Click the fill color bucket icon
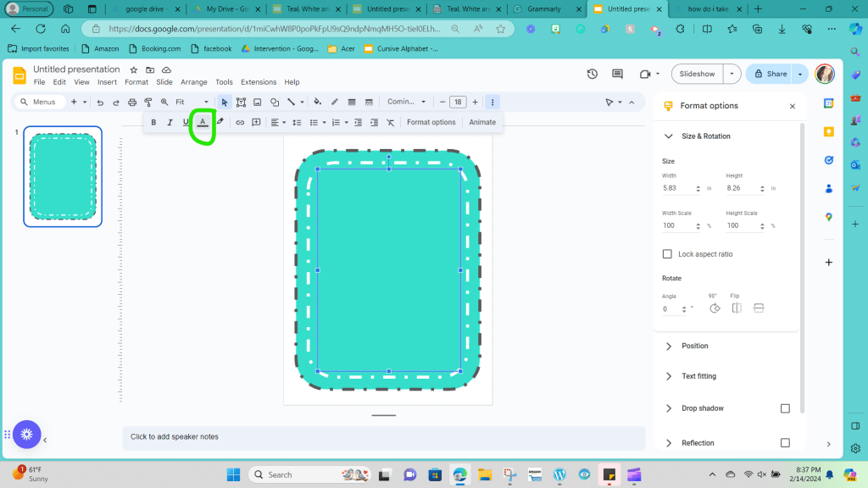 pos(318,102)
